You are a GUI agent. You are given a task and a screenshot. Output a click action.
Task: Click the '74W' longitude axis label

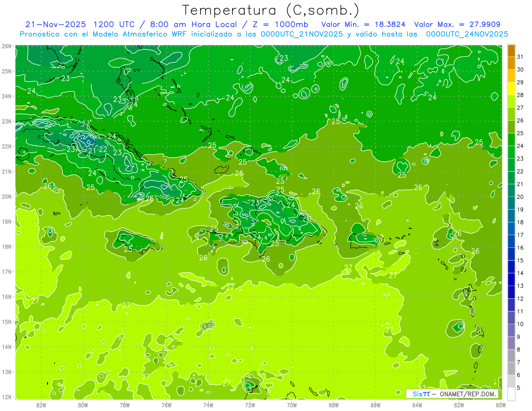pos(208,405)
